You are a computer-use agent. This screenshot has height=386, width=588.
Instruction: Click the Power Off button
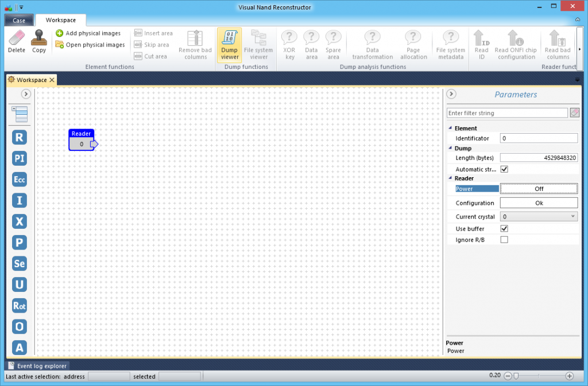(x=539, y=189)
